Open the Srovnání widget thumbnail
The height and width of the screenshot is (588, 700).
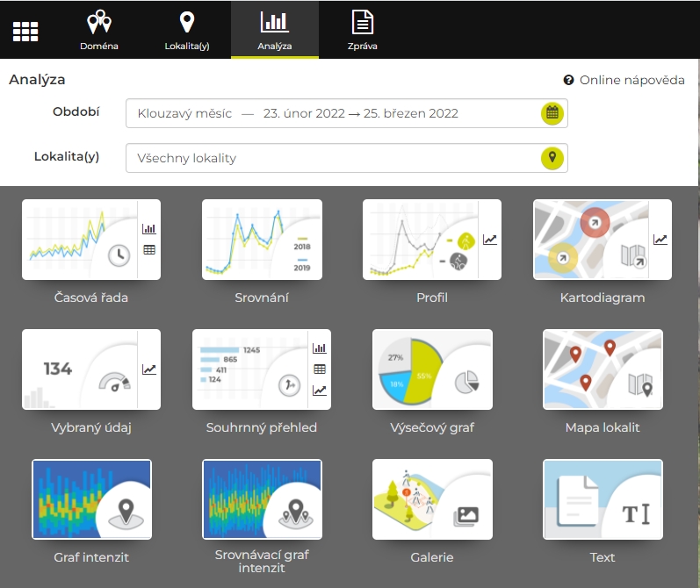[x=262, y=240]
